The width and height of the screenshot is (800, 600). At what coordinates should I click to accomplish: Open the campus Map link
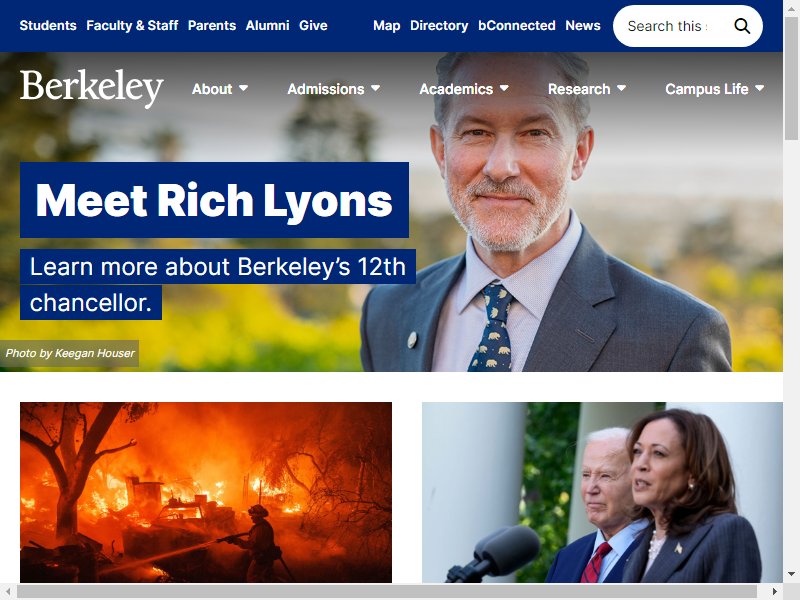[386, 26]
